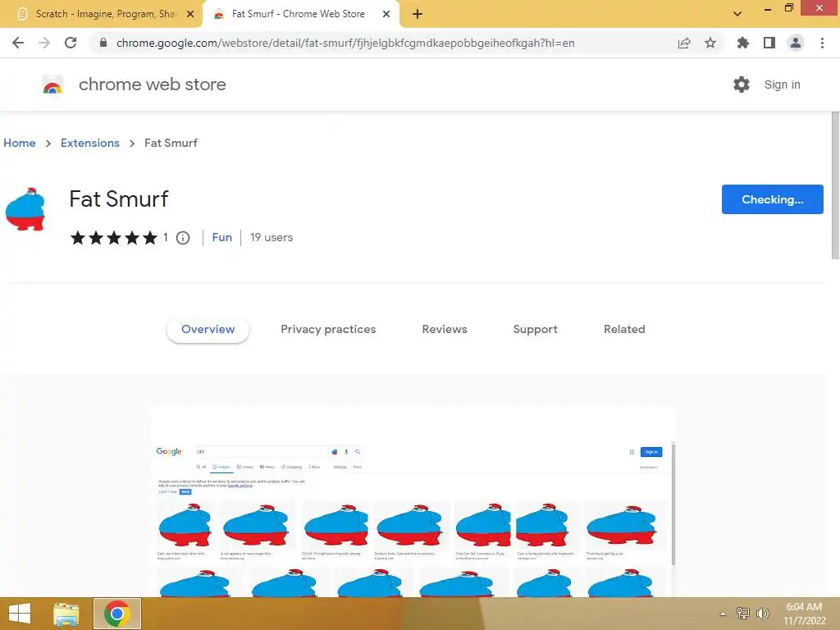Click the Chrome taskbar icon
This screenshot has width=840, height=630.
tap(117, 614)
